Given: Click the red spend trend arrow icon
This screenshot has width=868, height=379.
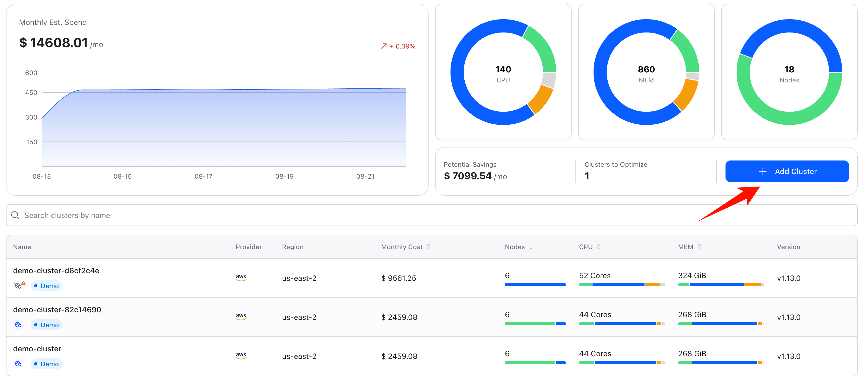Looking at the screenshot, I should 384,46.
